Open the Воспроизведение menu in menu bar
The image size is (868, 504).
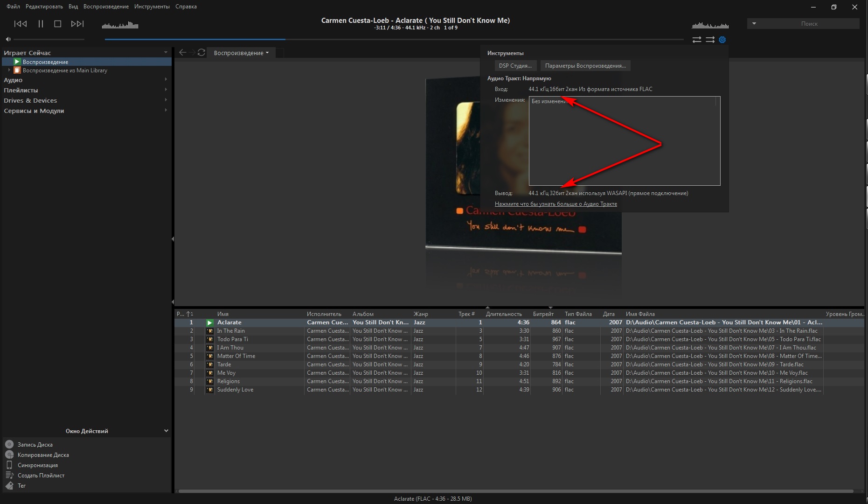click(106, 7)
